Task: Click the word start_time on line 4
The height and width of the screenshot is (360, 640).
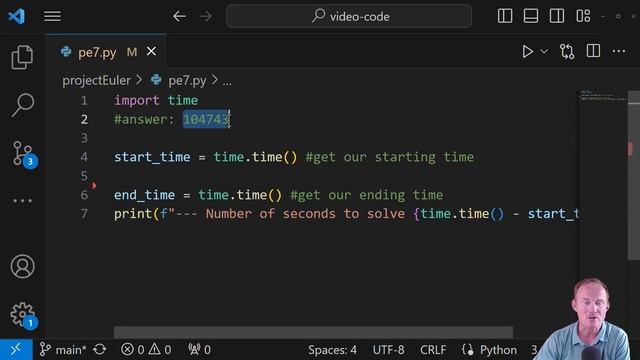Action: pyautogui.click(x=152, y=157)
